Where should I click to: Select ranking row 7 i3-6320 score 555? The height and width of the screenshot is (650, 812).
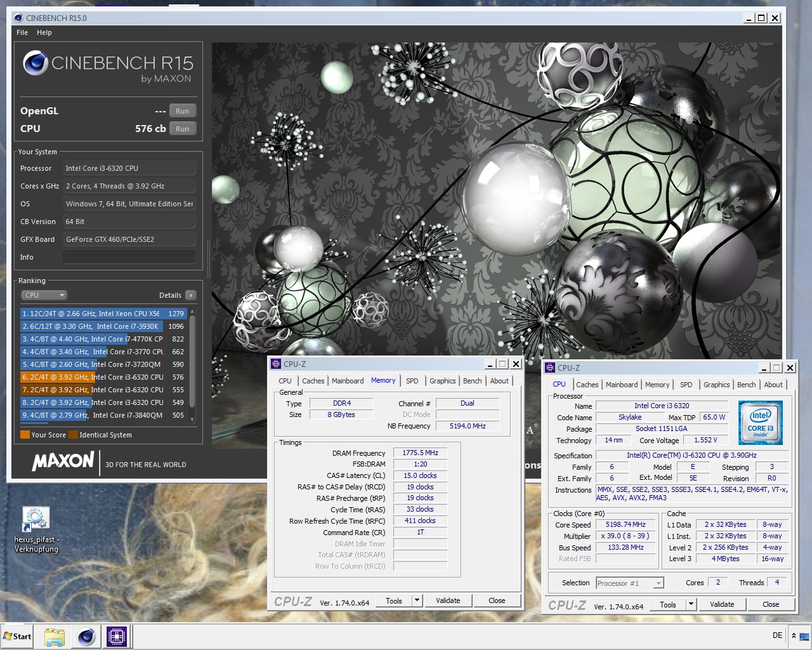click(103, 390)
